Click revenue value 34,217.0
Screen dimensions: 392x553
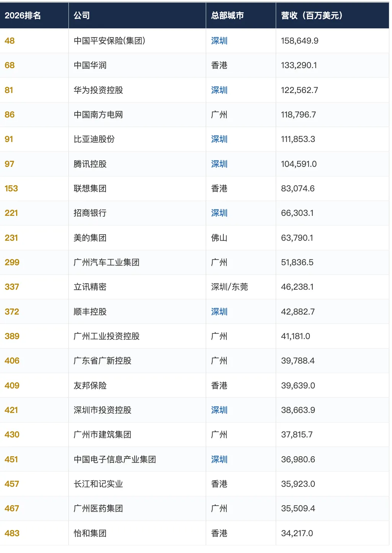[x=297, y=533]
